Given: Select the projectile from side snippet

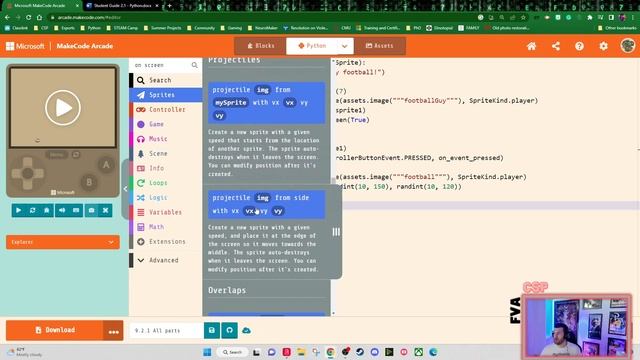Looking at the screenshot, I should coord(267,204).
